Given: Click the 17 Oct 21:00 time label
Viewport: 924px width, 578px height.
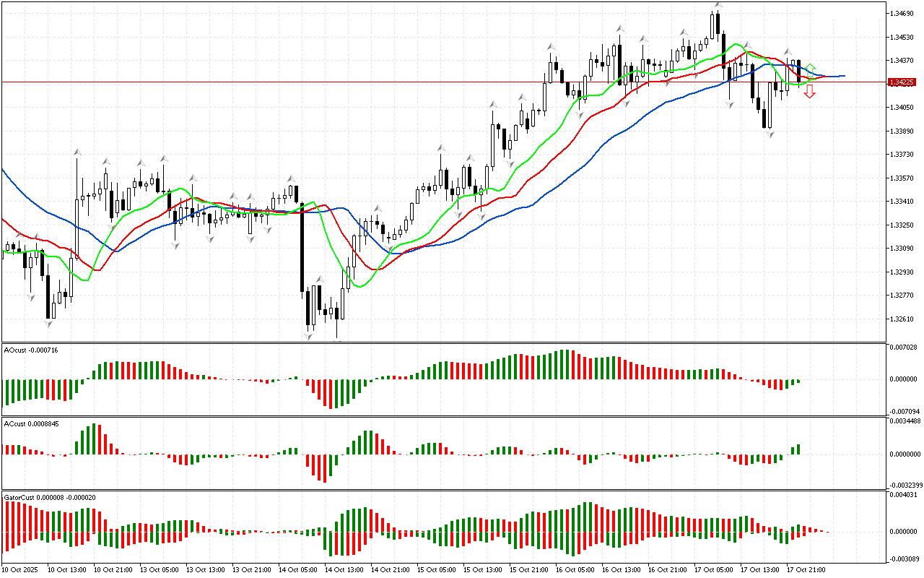Looking at the screenshot, I should [806, 569].
